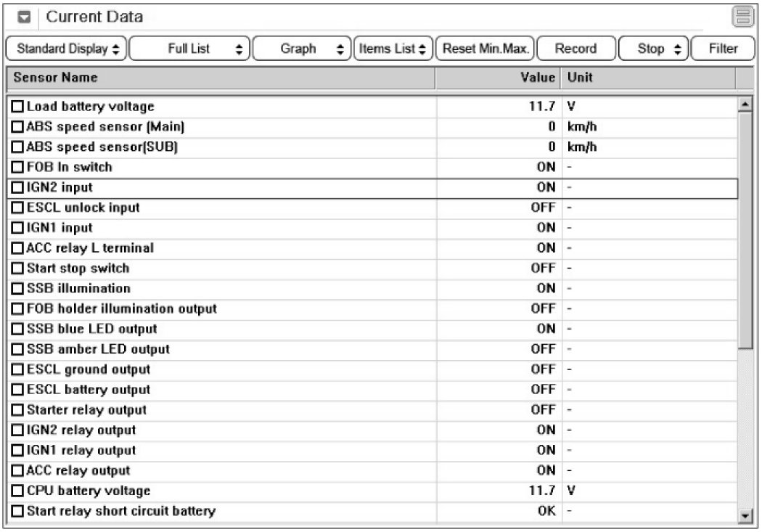Open the Items List dropdown
This screenshot has width=762, height=532.
[393, 49]
